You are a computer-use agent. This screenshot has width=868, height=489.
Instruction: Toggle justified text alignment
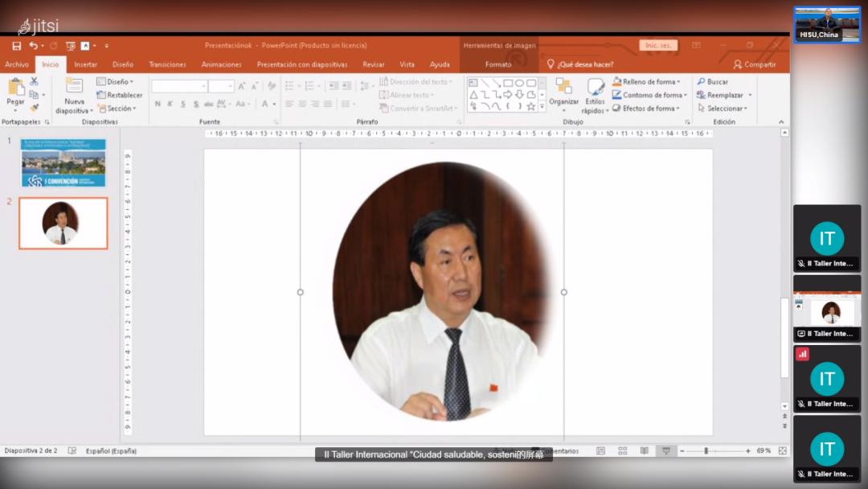328,104
